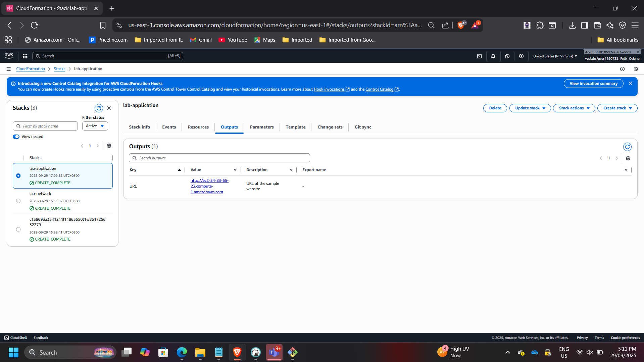The width and height of the screenshot is (644, 362).
Task: Open the Stacks panel settings gear
Action: pos(109,146)
